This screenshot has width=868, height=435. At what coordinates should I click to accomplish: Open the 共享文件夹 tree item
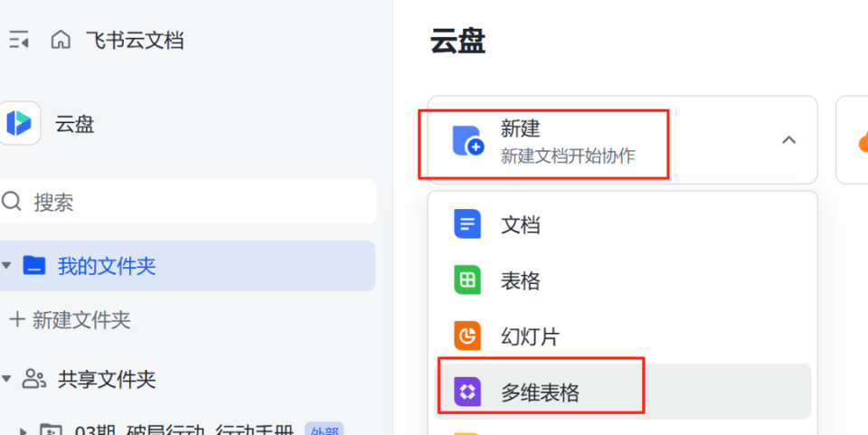click(107, 379)
